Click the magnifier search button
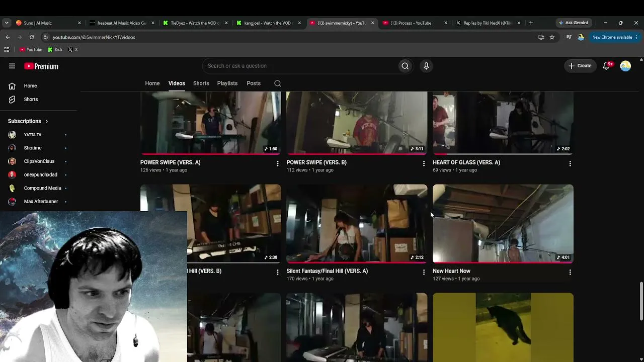Viewport: 644px width, 362px height. 405,66
